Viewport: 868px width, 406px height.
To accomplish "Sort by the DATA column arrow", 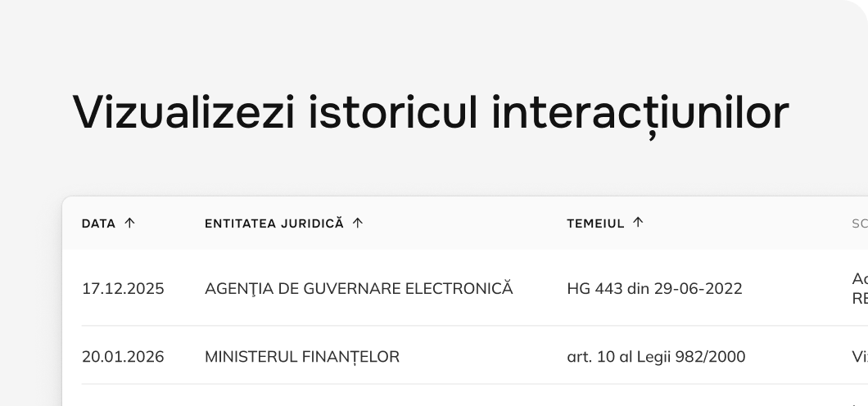I will 129,223.
